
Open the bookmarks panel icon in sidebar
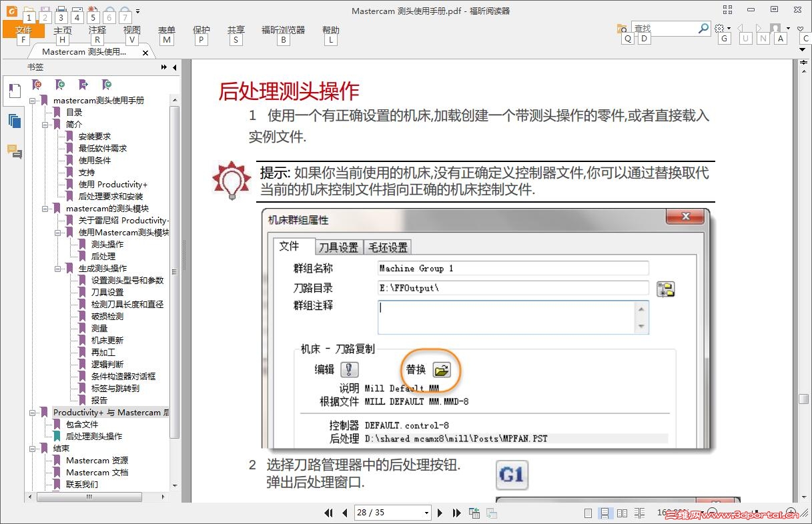pos(14,91)
